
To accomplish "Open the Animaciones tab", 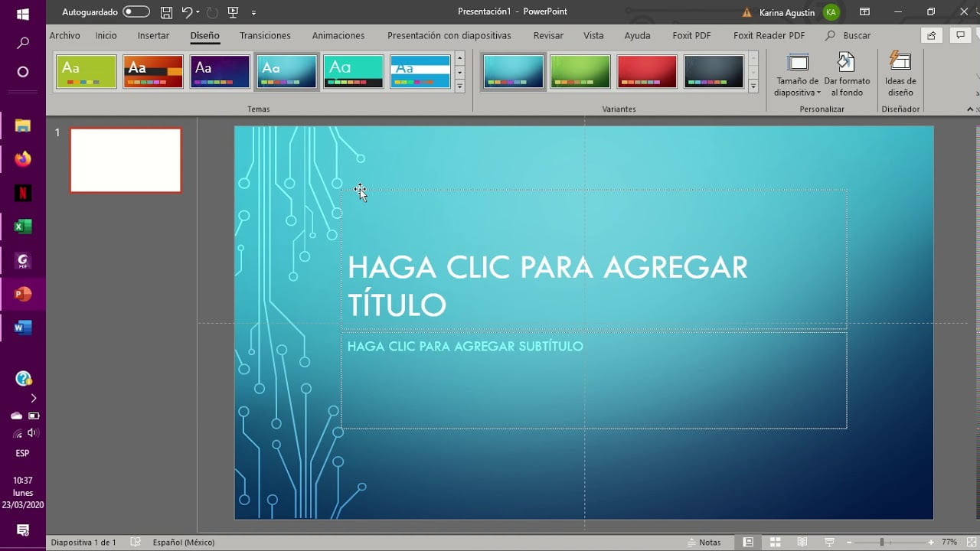I will (338, 35).
